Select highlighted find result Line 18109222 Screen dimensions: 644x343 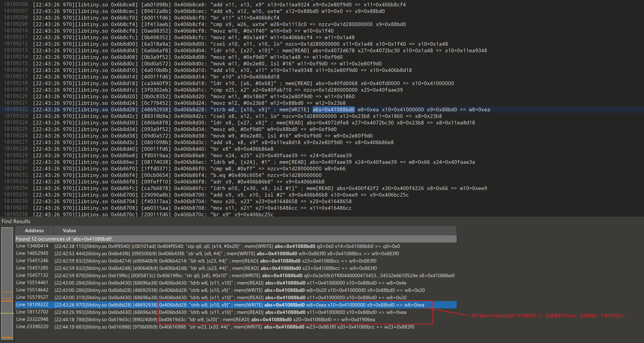(x=236, y=305)
